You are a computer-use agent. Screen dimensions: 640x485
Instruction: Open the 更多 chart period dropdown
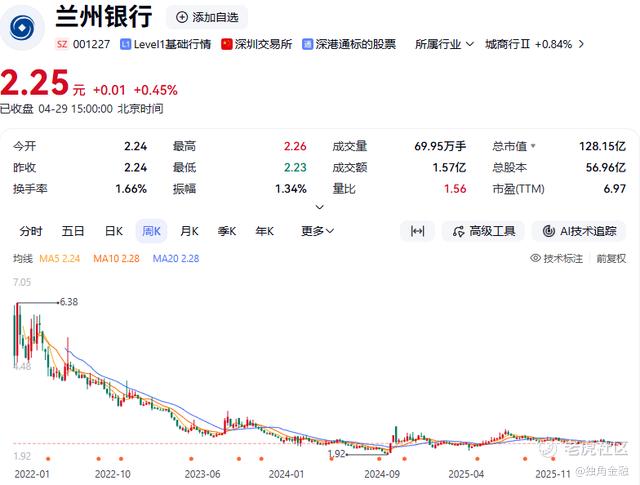tap(317, 231)
